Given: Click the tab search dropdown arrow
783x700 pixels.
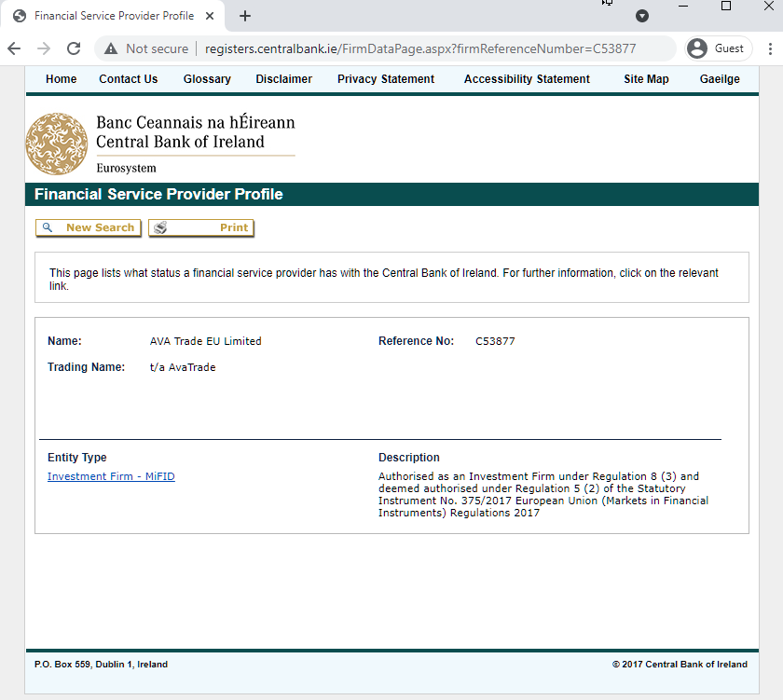Looking at the screenshot, I should 642,16.
